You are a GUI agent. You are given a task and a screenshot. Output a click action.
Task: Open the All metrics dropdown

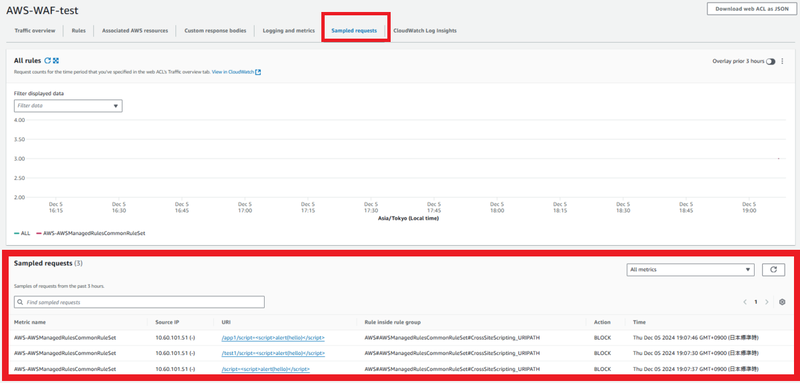click(x=690, y=270)
